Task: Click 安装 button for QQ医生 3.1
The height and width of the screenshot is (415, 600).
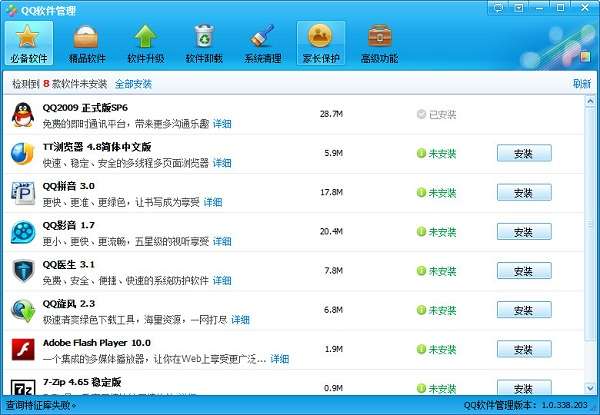Action: pyautogui.click(x=524, y=271)
